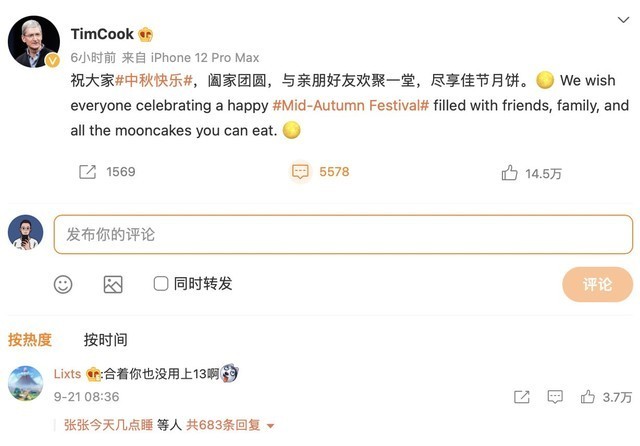Open Lixts user avatar
Viewport: 640px width, 446px height.
[25, 384]
